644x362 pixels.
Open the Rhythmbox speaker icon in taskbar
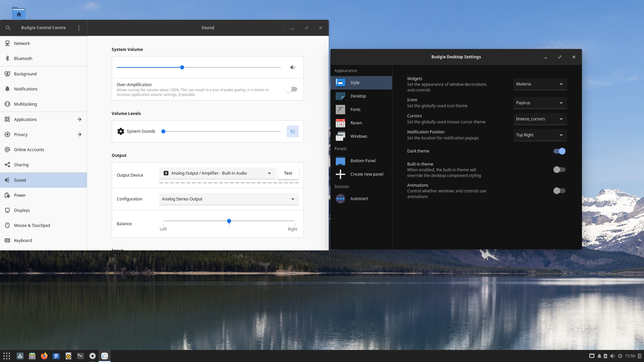(68, 356)
